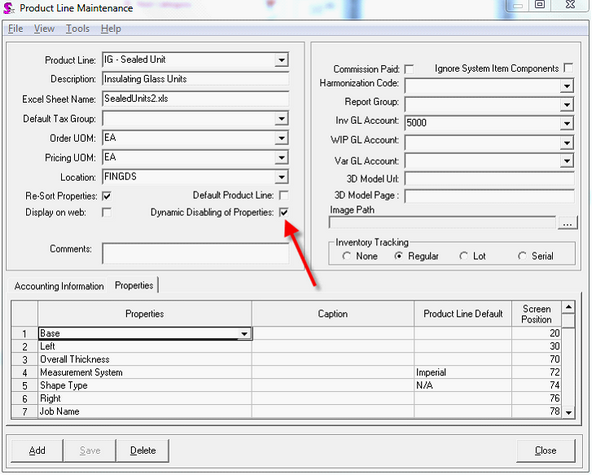592x475 pixels.
Task: Switch to the Accounting Information tab
Action: coord(59,287)
